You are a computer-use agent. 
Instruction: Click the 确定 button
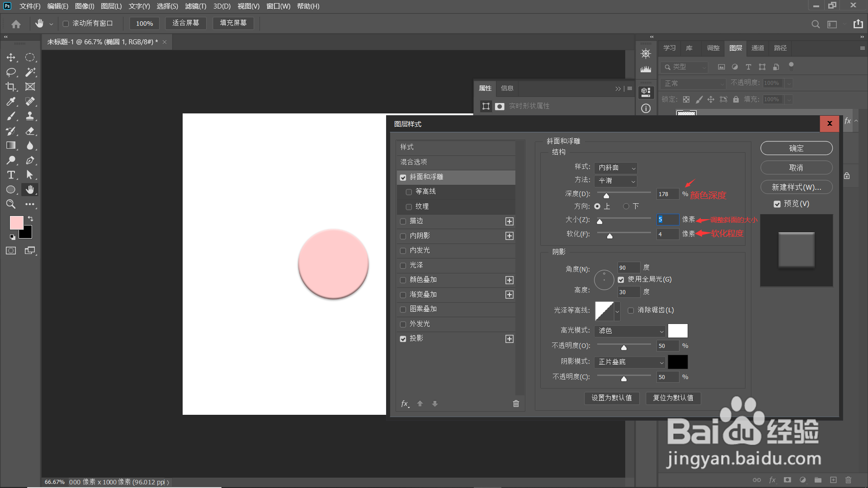coord(796,148)
